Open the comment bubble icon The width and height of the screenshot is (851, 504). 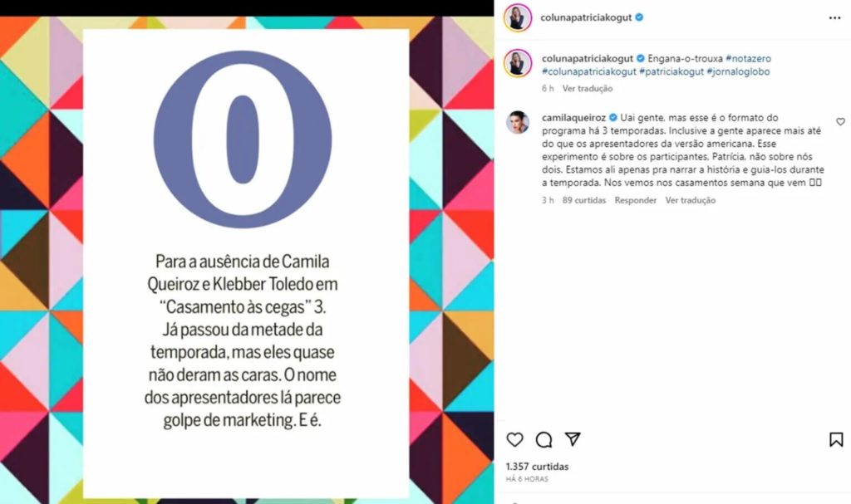click(x=544, y=439)
